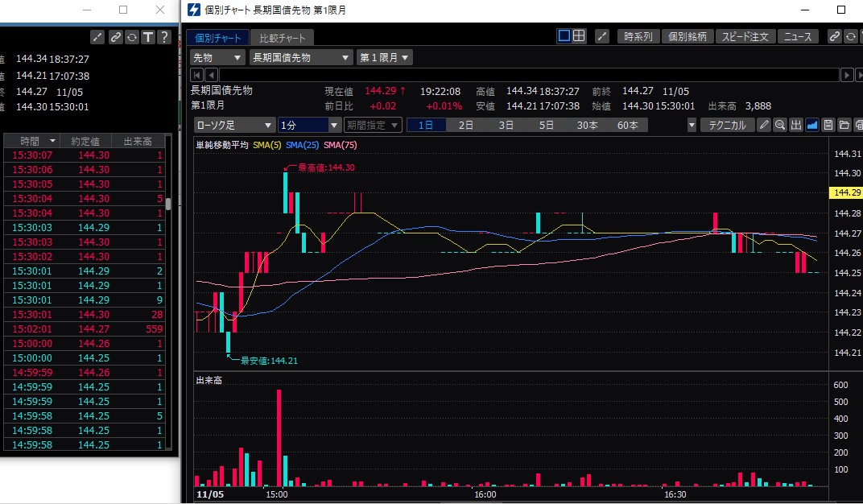
Task: Switch to the 比較チャート tab
Action: tap(281, 38)
